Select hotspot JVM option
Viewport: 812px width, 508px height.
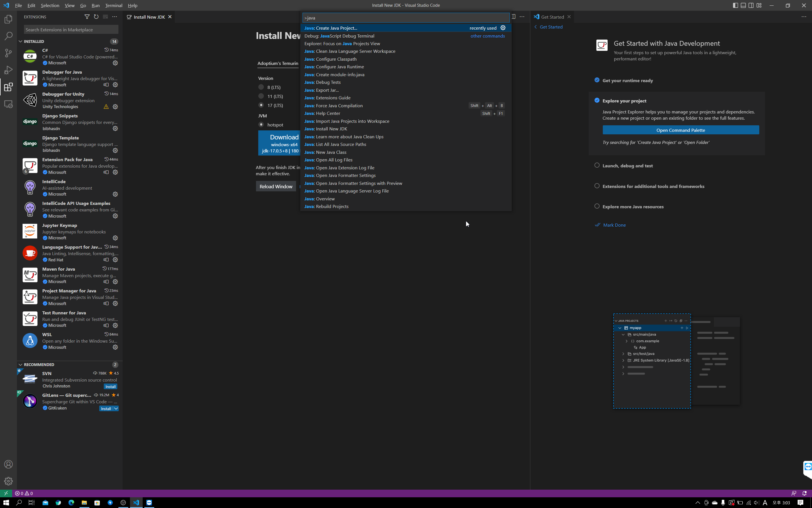click(x=261, y=125)
